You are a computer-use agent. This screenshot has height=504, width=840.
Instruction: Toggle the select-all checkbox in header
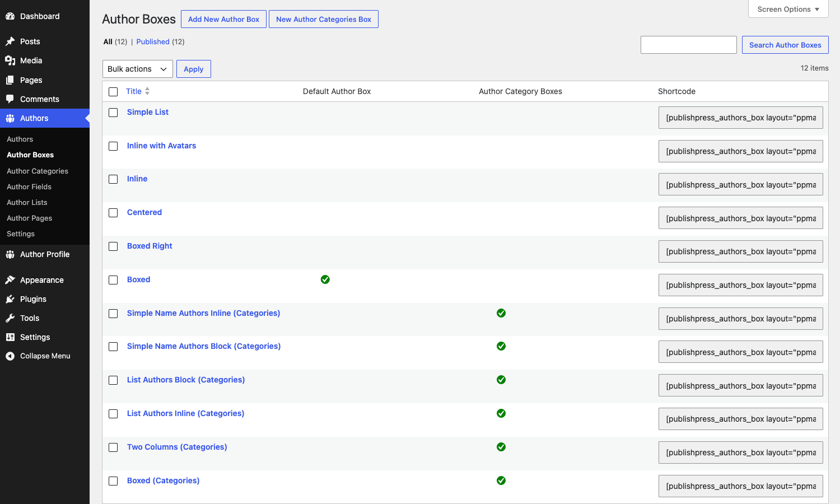tap(113, 92)
